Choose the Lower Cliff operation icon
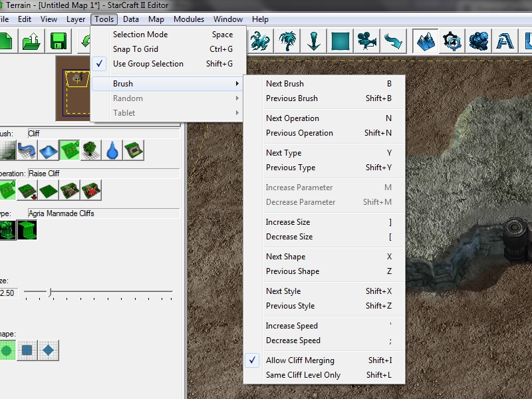The height and width of the screenshot is (399, 532). coord(27,190)
